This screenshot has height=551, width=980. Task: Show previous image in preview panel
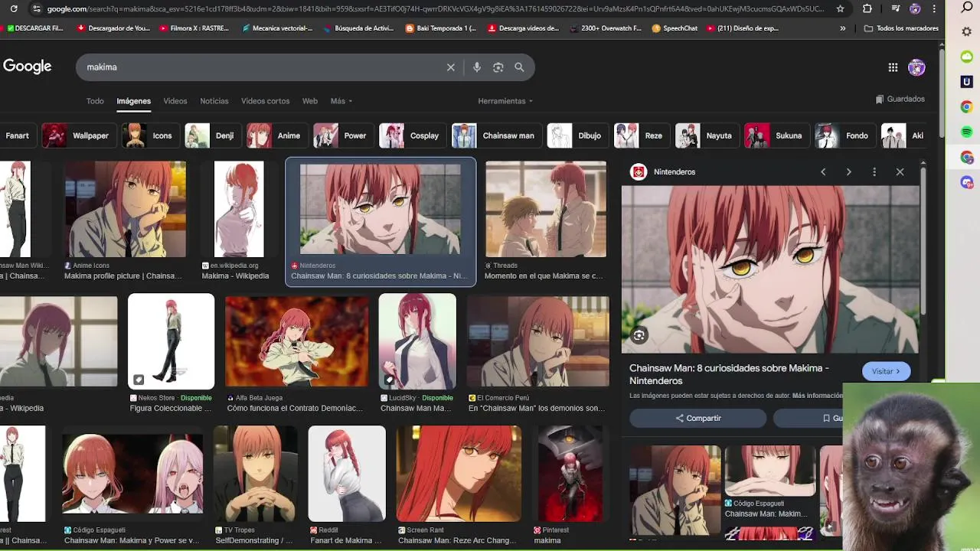click(823, 172)
